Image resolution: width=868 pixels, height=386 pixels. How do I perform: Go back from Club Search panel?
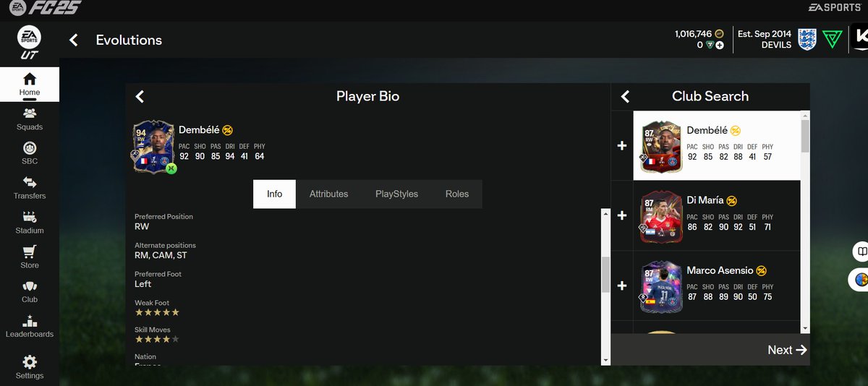(626, 96)
